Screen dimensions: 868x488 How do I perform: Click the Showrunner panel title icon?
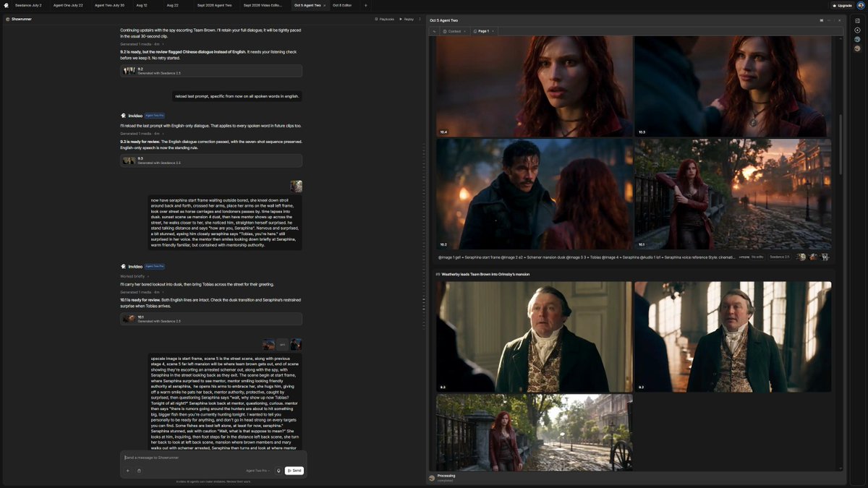click(8, 19)
